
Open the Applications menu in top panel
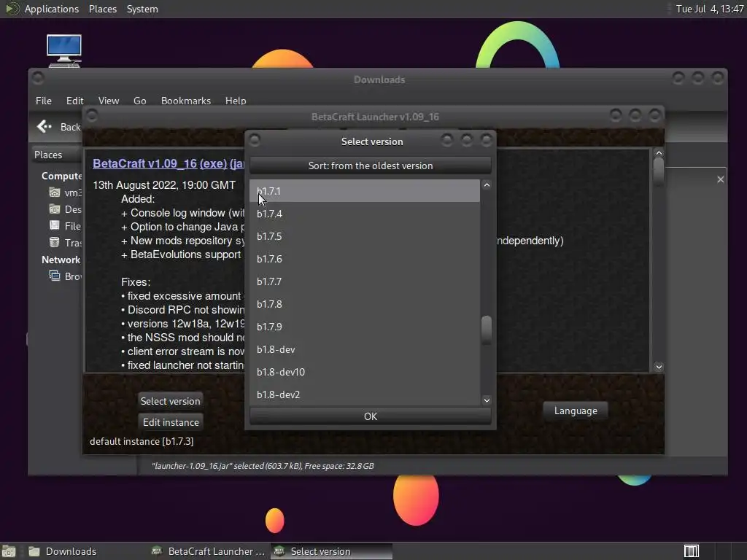(x=52, y=9)
